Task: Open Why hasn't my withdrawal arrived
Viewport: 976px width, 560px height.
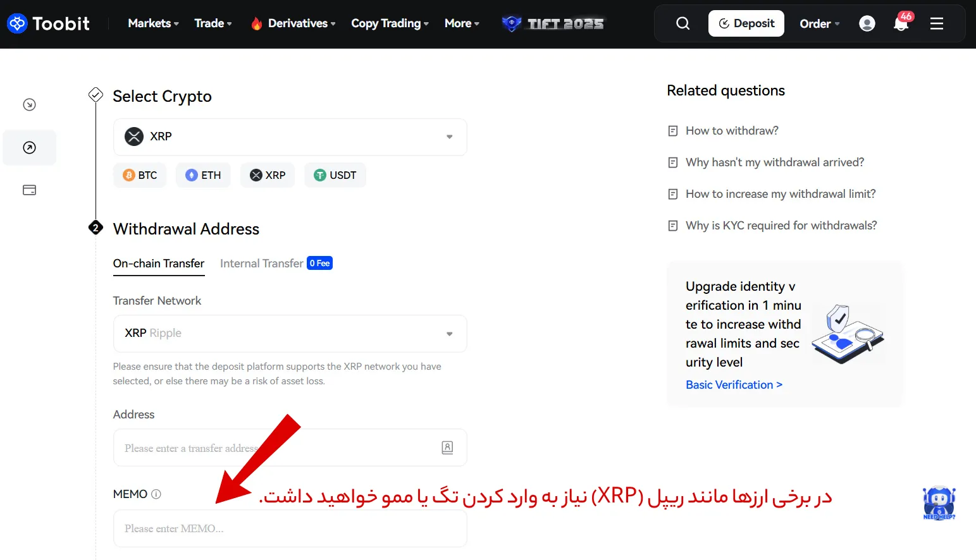Action: 775,162
